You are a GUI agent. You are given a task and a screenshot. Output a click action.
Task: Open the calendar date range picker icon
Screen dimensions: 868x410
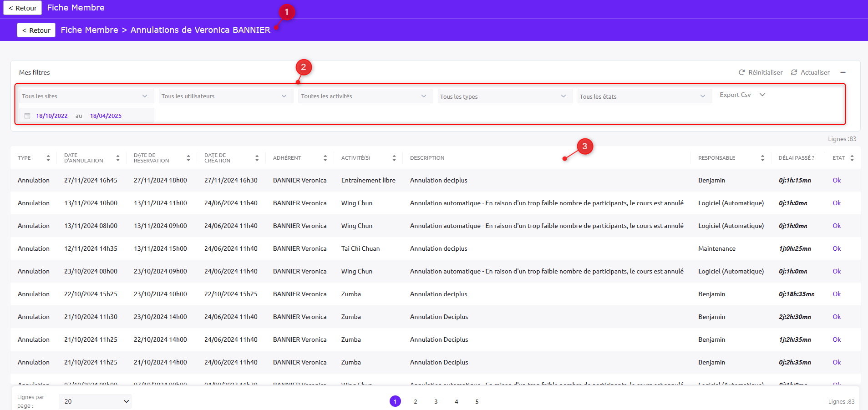[27, 116]
